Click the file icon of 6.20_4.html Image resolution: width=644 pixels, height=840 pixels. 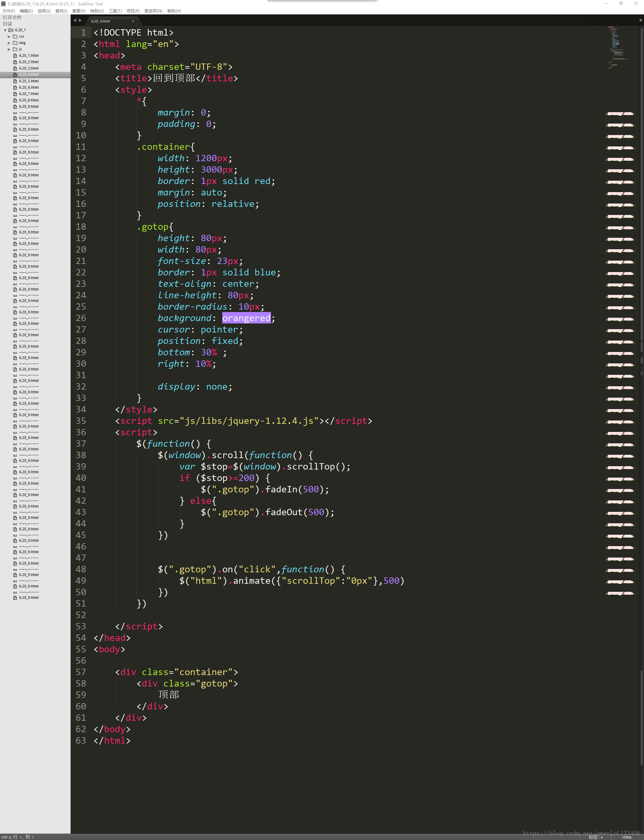tap(15, 75)
